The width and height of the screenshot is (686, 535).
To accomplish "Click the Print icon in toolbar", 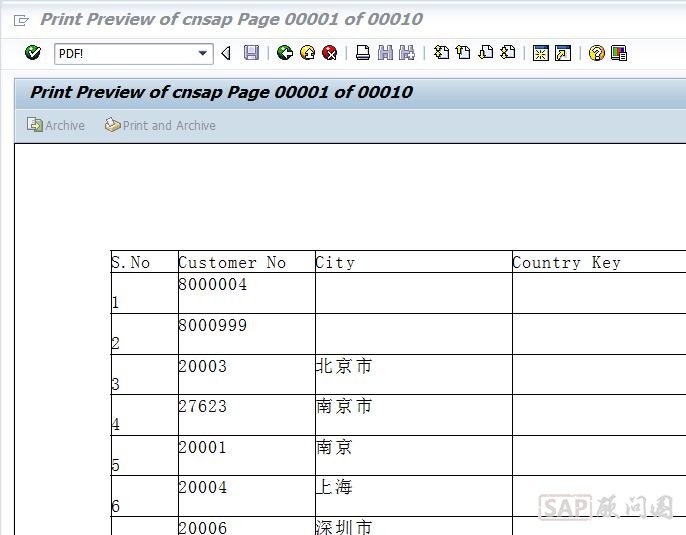I will pos(363,53).
